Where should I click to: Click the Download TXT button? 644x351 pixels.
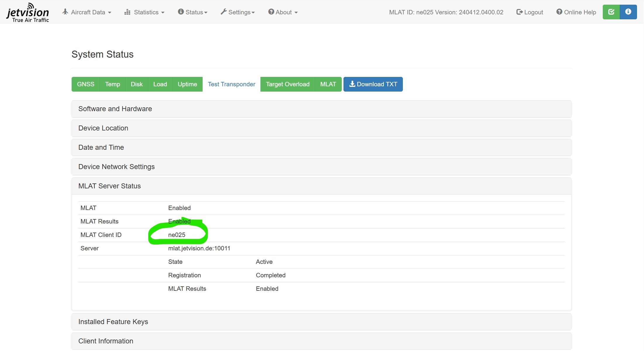point(373,84)
